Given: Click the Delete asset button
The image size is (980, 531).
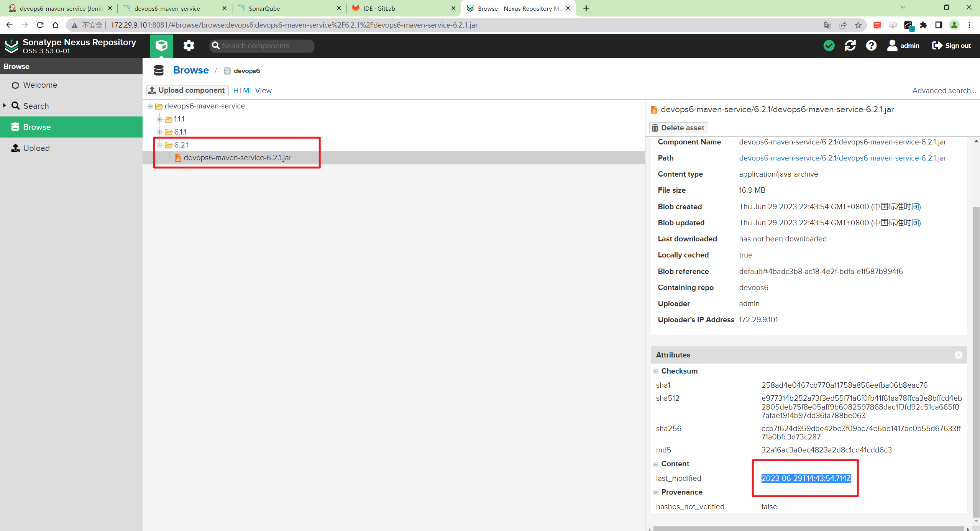Looking at the screenshot, I should 678,128.
